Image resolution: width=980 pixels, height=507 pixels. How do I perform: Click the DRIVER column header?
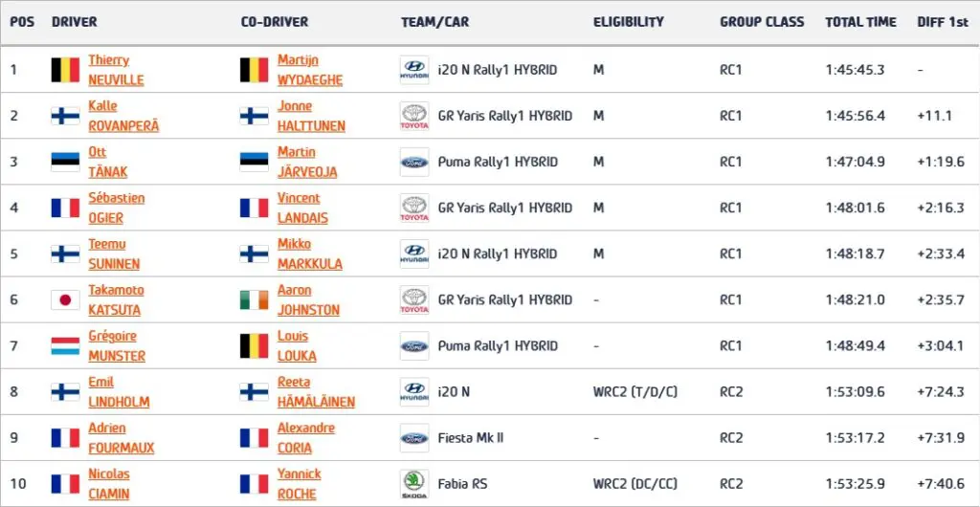pos(75,22)
